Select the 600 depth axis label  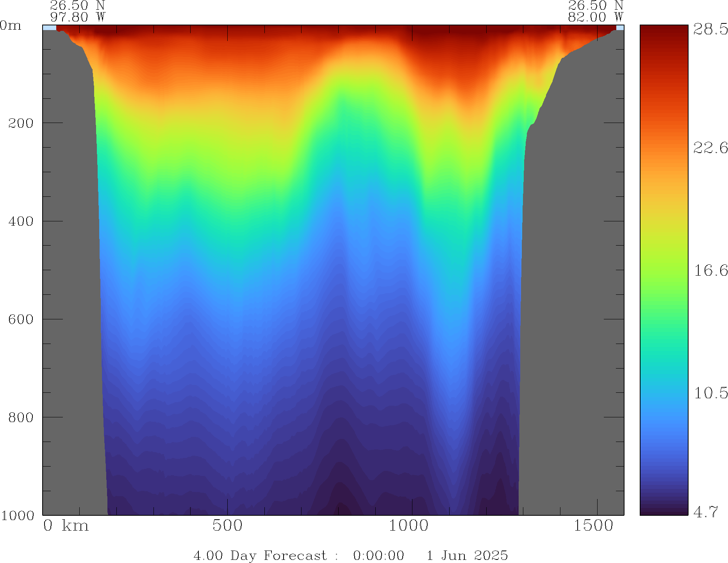coord(21,319)
